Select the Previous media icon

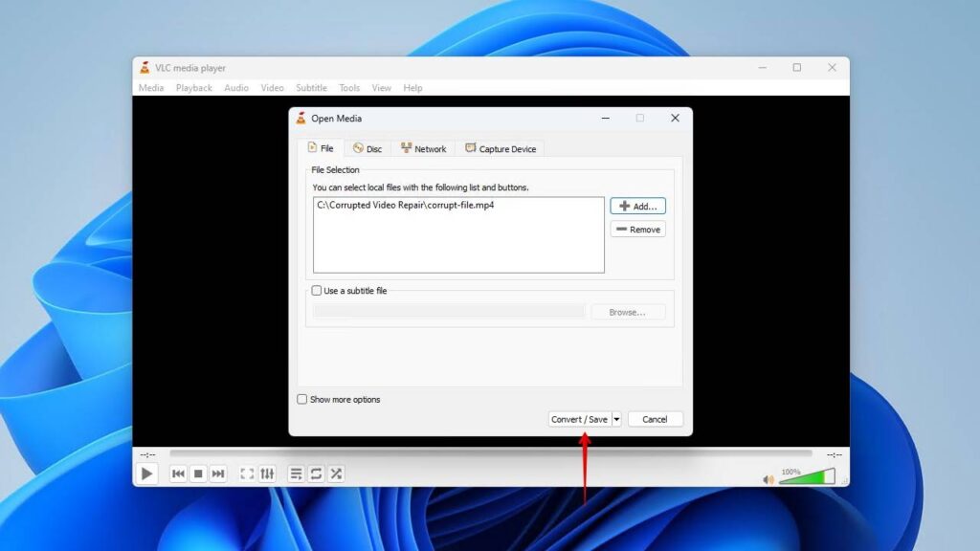178,473
